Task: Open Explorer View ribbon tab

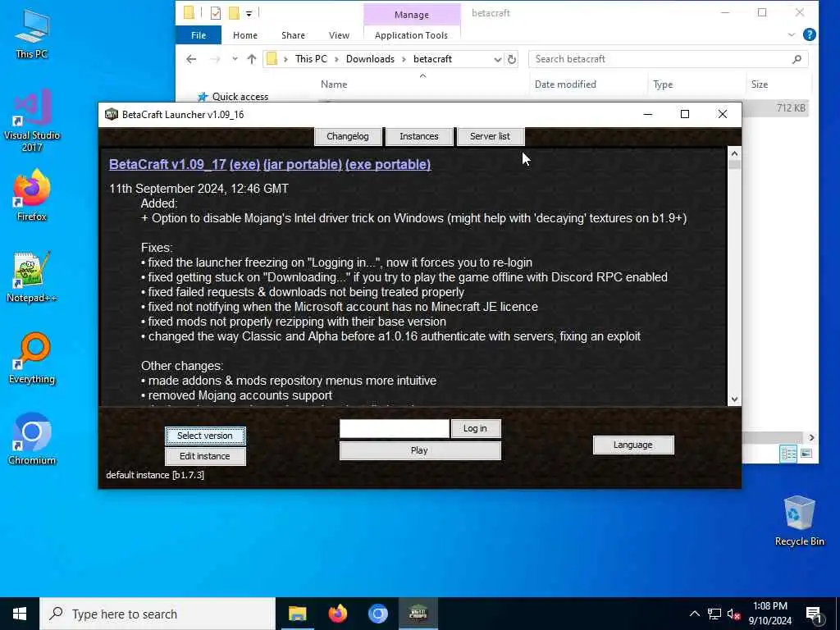Action: [339, 35]
